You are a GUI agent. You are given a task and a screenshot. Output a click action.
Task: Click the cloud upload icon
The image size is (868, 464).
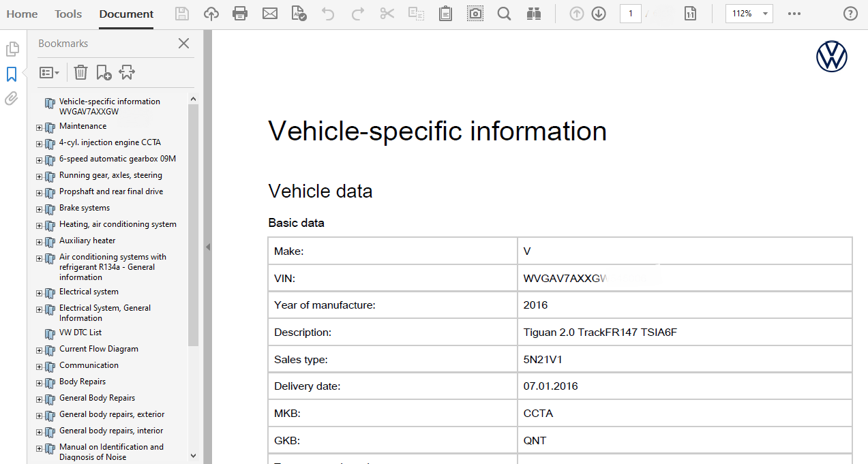[x=211, y=13]
